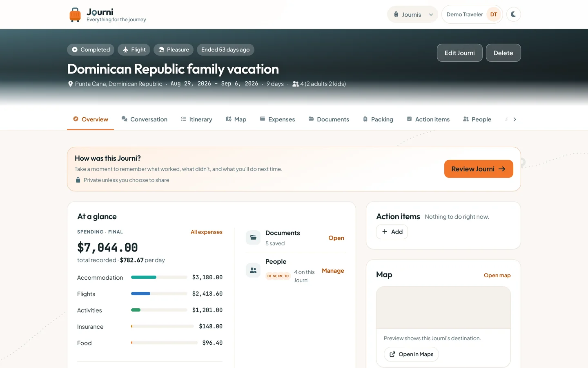
Task: Click the People icon in At a glance
Action: pos(253,270)
